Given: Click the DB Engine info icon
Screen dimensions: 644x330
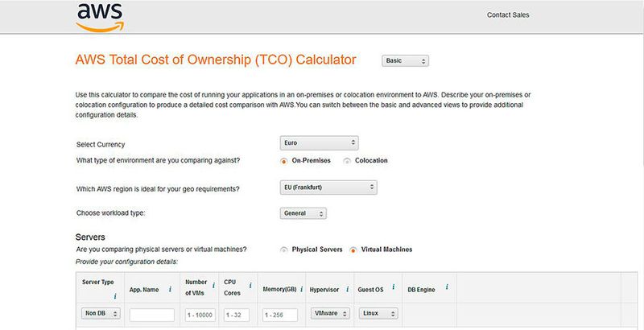Looking at the screenshot, I should tap(446, 287).
